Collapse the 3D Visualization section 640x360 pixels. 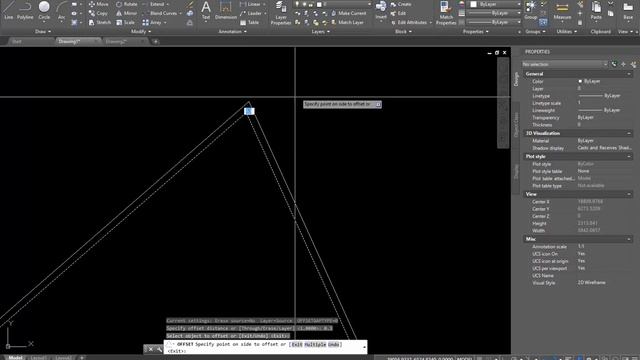pyautogui.click(x=629, y=133)
